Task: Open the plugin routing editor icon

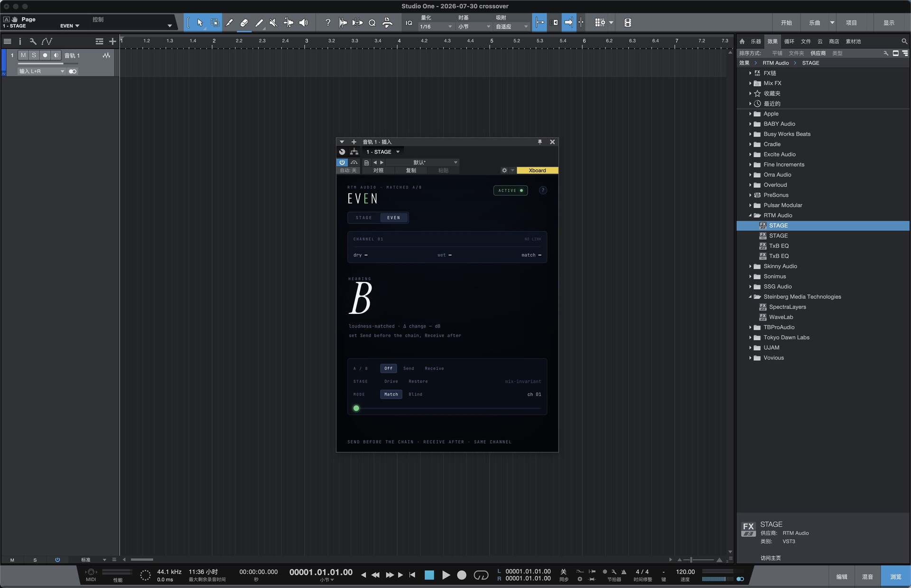Action: (354, 152)
